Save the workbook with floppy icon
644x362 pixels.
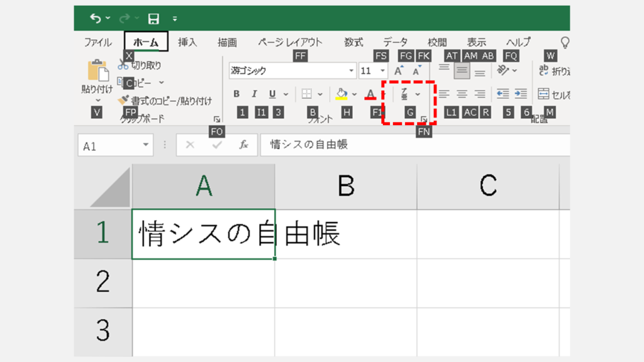pos(153,18)
